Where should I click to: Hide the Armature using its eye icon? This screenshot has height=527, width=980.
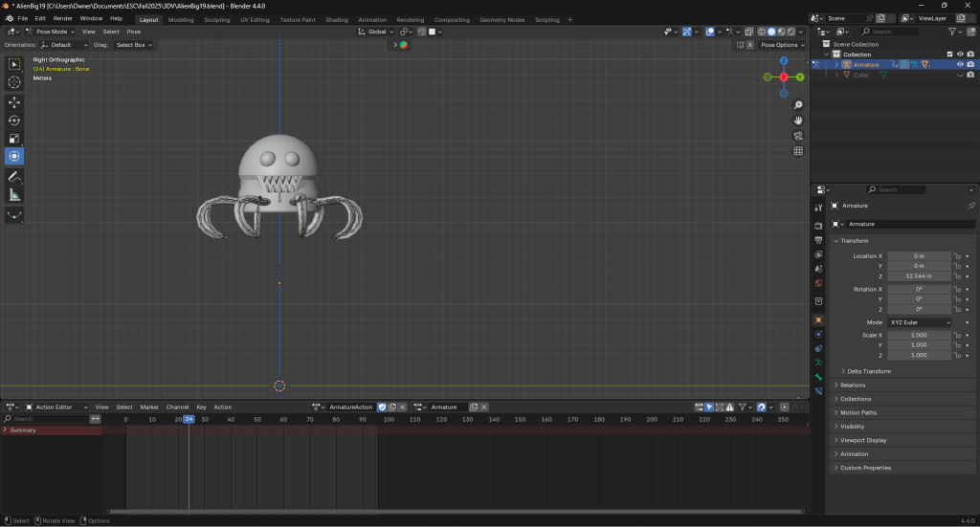coord(960,65)
